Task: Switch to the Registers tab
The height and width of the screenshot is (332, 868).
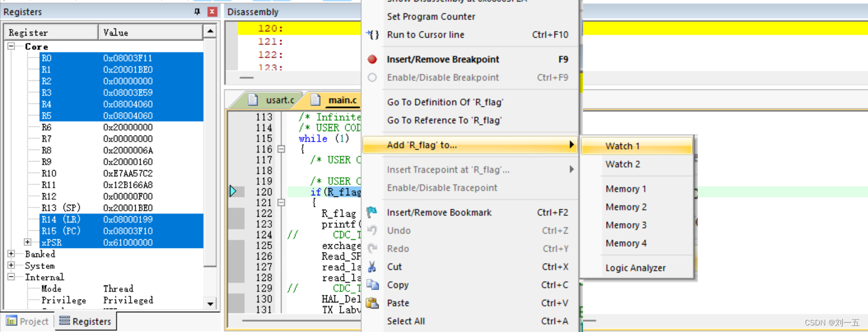Action: point(86,322)
